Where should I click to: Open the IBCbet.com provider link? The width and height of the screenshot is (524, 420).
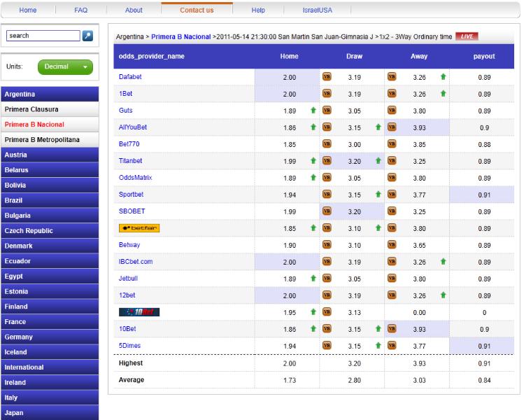[x=136, y=262]
